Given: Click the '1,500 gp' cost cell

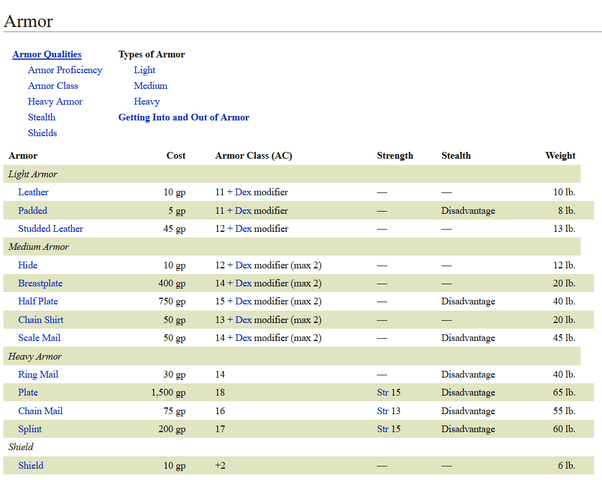Looking at the screenshot, I should click(168, 392).
